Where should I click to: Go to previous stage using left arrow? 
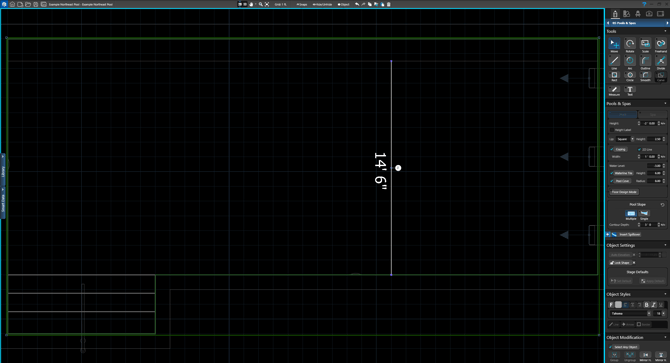coord(608,23)
